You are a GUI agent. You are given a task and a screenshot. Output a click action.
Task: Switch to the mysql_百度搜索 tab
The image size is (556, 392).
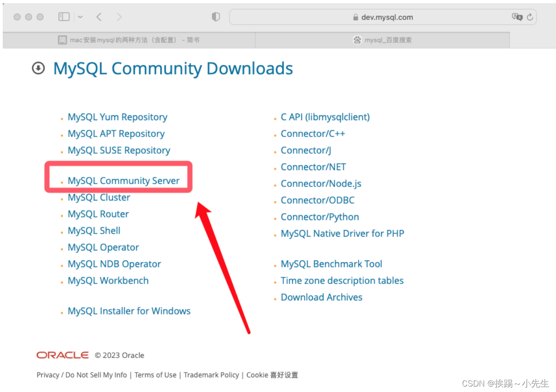pos(382,40)
